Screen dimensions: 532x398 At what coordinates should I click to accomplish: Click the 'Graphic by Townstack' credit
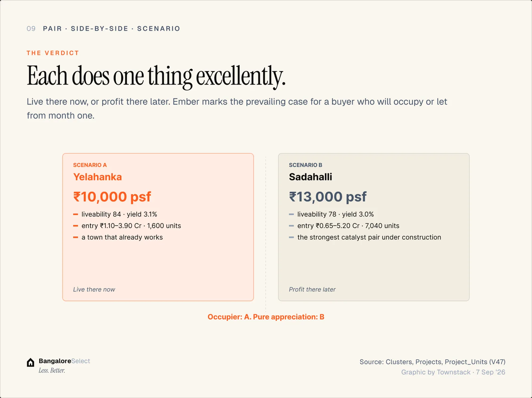point(436,372)
